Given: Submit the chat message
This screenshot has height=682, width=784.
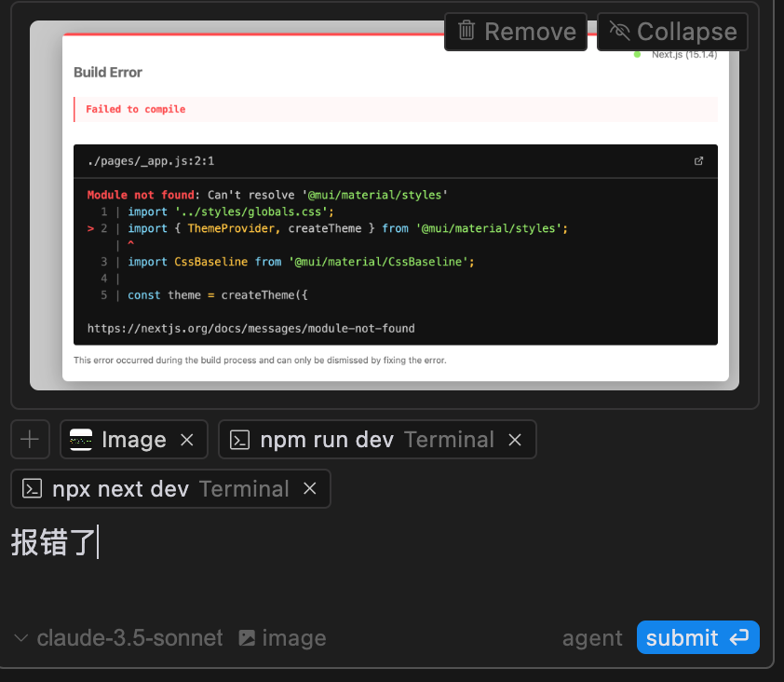Looking at the screenshot, I should pos(698,637).
